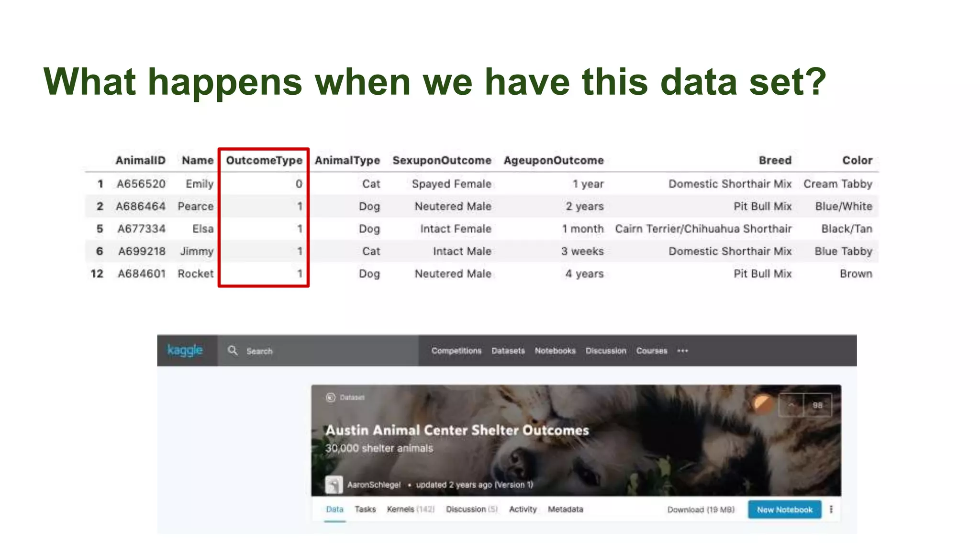Viewport: 980px width, 551px height.
Task: Click the Name column header
Action: (x=198, y=160)
